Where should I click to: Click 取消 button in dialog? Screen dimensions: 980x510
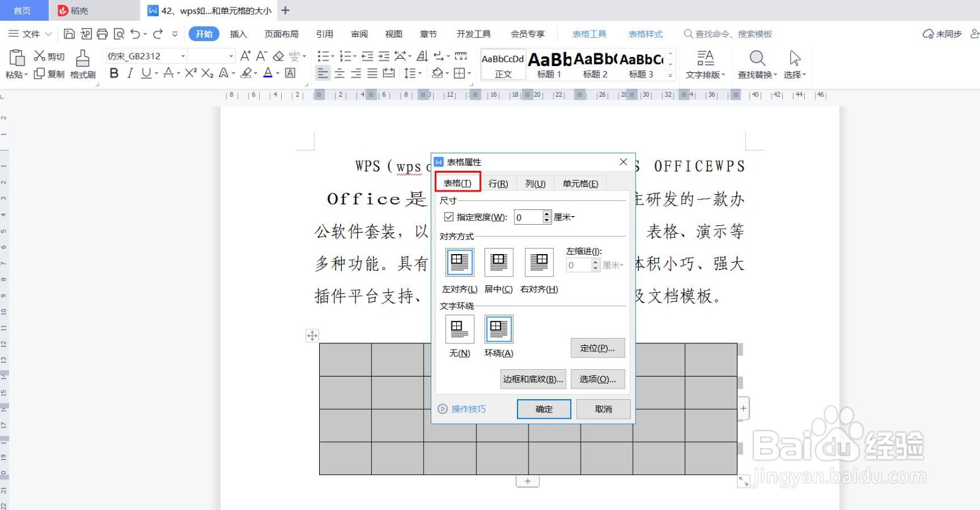pyautogui.click(x=603, y=409)
